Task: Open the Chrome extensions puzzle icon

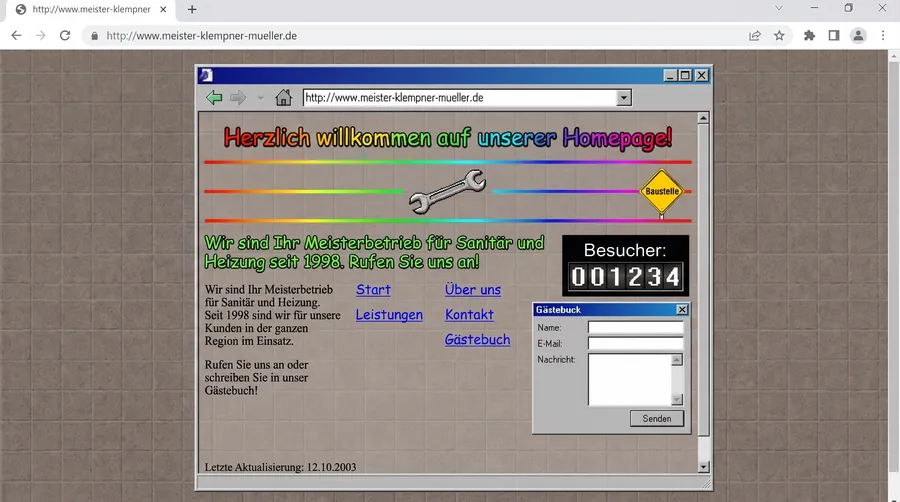Action: tap(809, 36)
